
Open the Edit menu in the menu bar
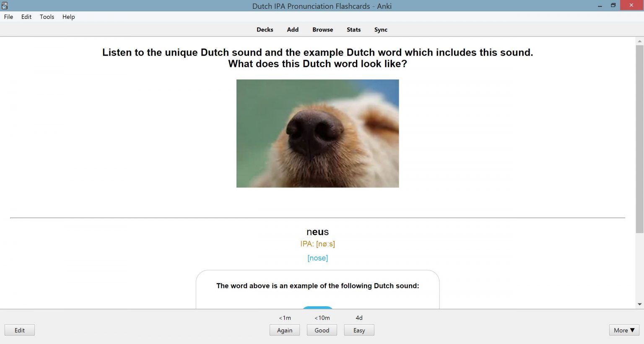[x=26, y=17]
